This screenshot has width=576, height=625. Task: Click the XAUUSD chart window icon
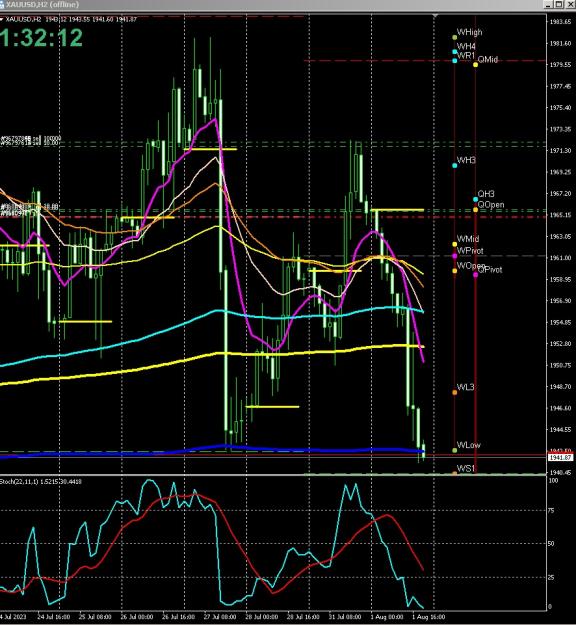coord(2,4)
